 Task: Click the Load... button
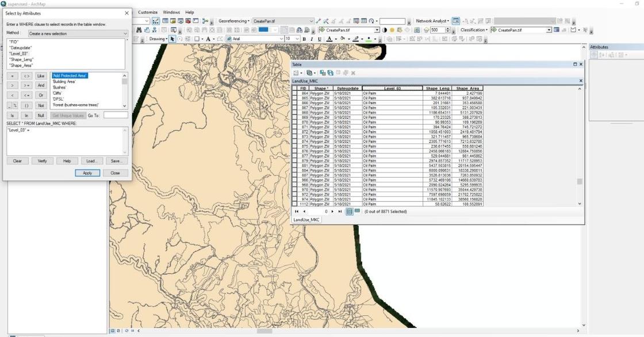click(x=91, y=160)
